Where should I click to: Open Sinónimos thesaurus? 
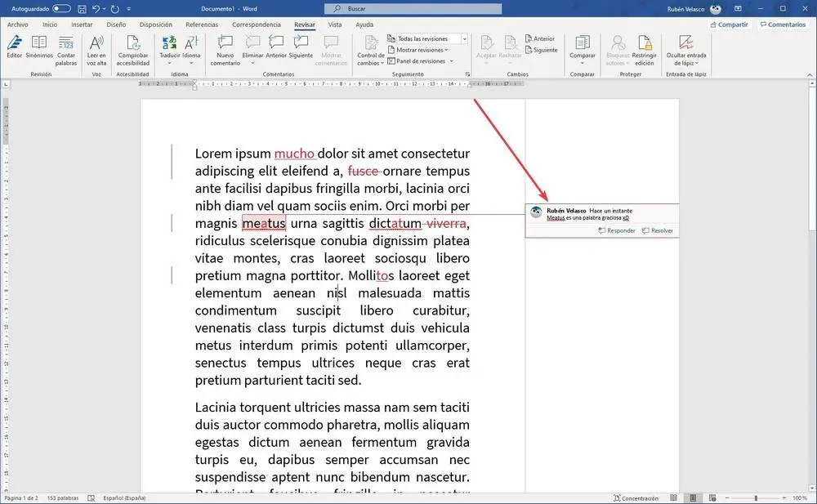click(x=39, y=46)
